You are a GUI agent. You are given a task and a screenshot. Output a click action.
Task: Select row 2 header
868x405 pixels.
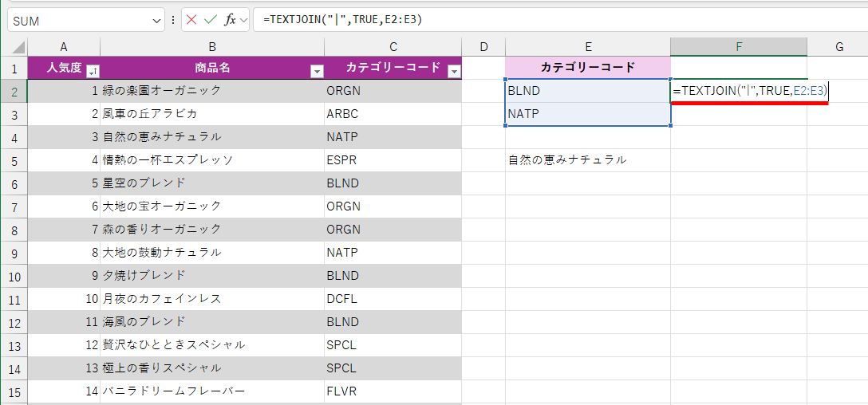15,92
